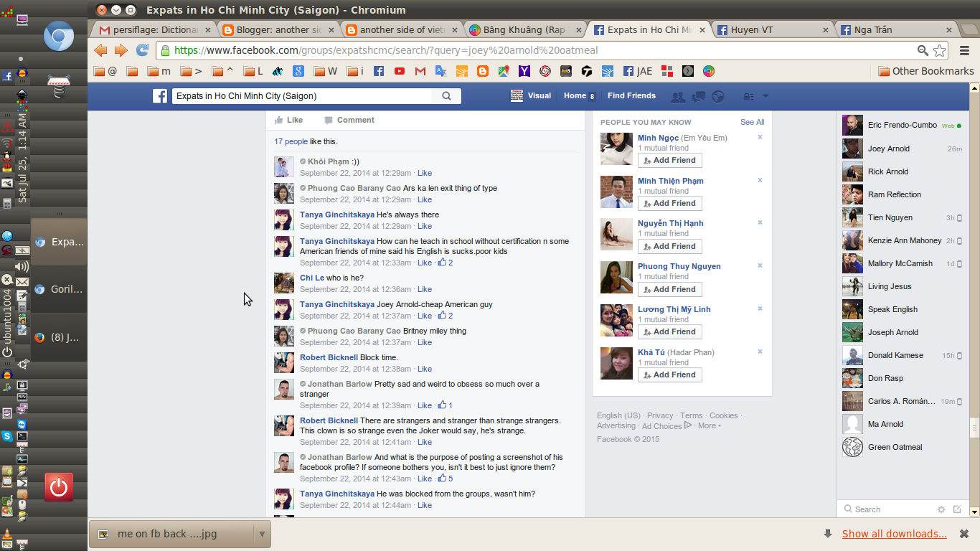
Task: Open Facebook messages icon
Action: click(x=697, y=97)
